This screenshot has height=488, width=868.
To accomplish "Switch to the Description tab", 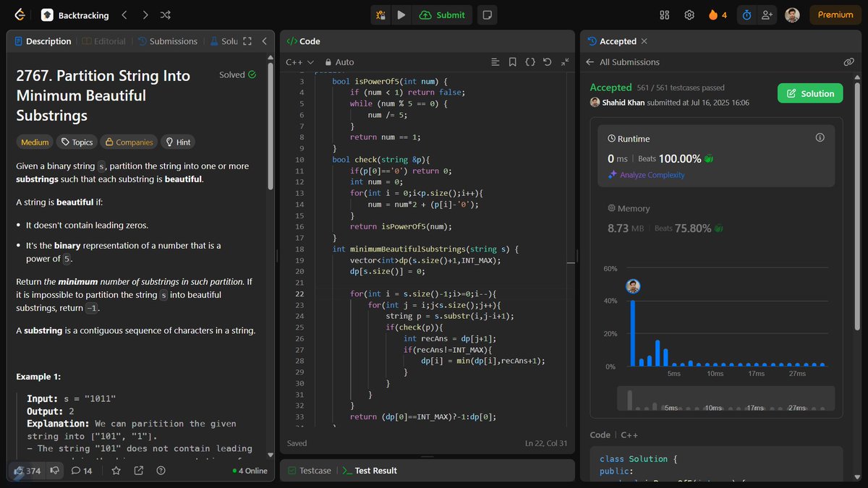I will point(43,41).
